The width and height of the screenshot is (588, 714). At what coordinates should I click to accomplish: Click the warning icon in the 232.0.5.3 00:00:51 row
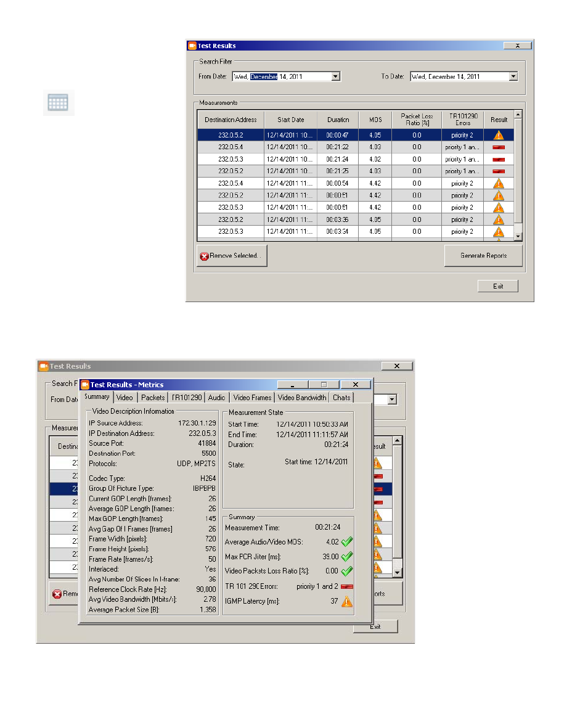(499, 208)
